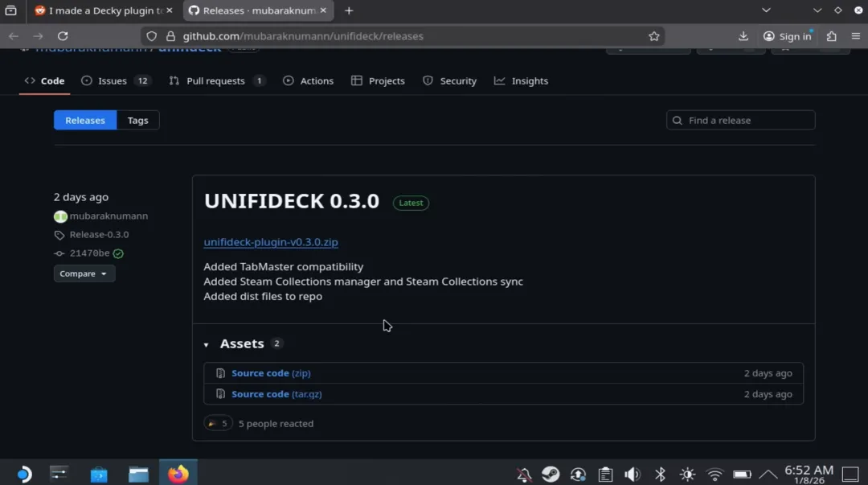
Task: Select the Releases view button
Action: [x=85, y=121]
